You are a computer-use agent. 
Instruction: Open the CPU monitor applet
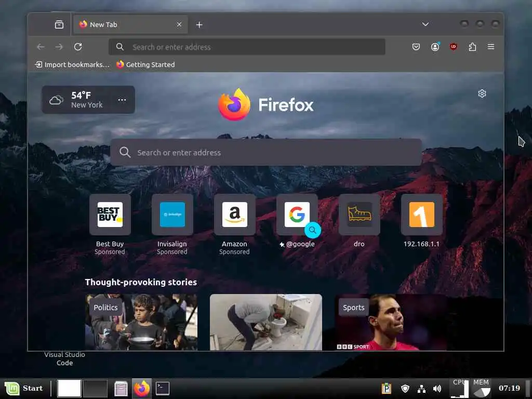click(459, 388)
